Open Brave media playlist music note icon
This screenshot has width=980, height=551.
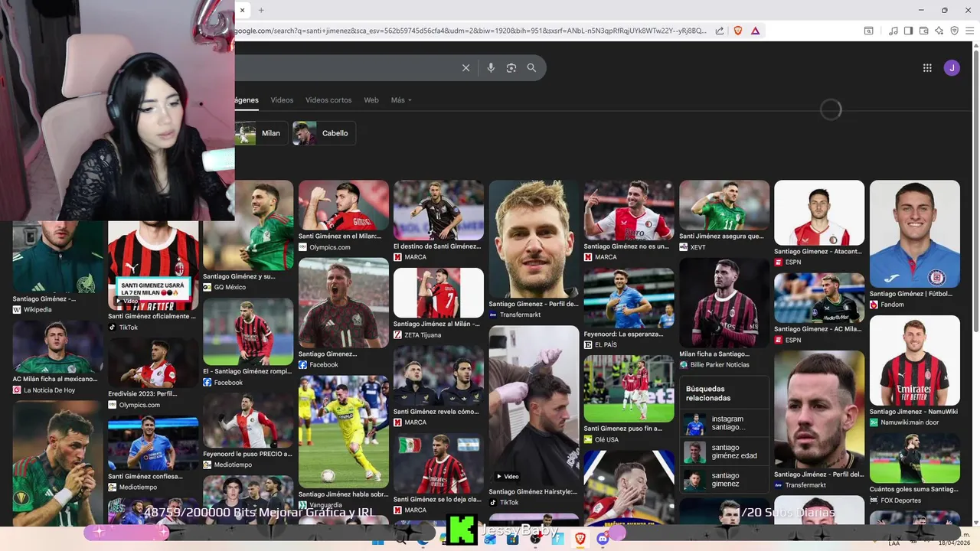pyautogui.click(x=893, y=31)
